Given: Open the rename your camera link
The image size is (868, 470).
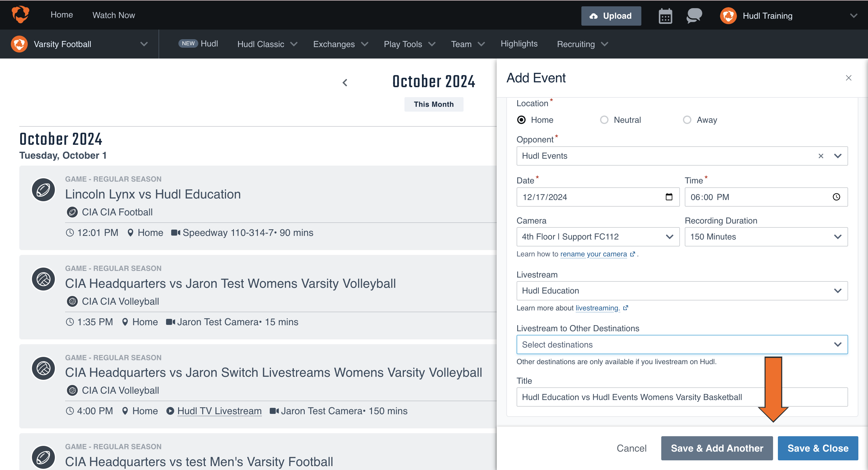Looking at the screenshot, I should click(593, 254).
